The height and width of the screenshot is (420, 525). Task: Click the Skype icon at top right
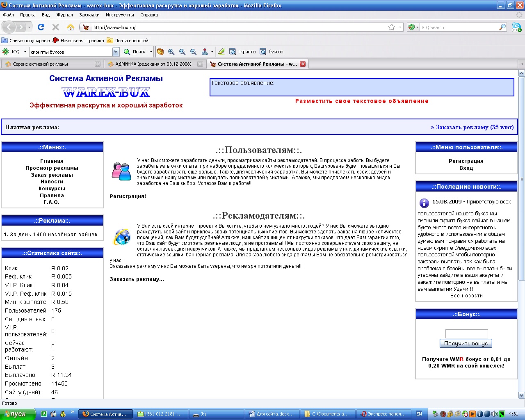(517, 27)
